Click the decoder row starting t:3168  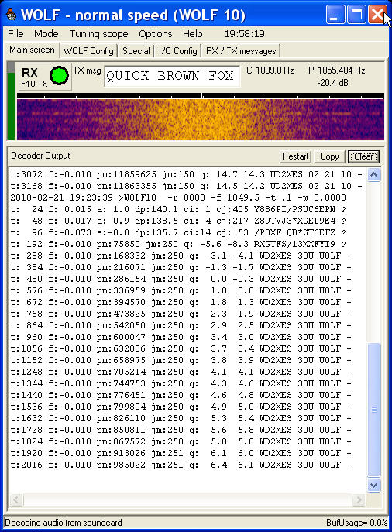[186, 186]
